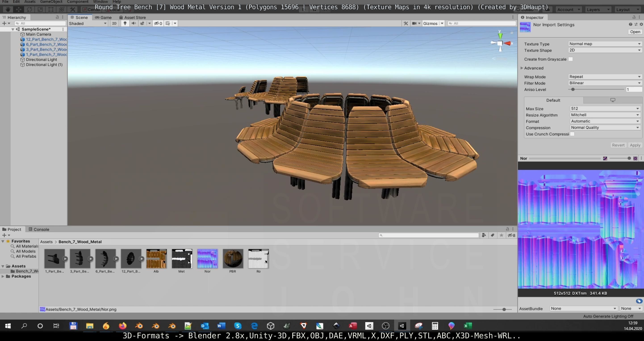
Task: Select the Scale tool
Action: tap(40, 10)
